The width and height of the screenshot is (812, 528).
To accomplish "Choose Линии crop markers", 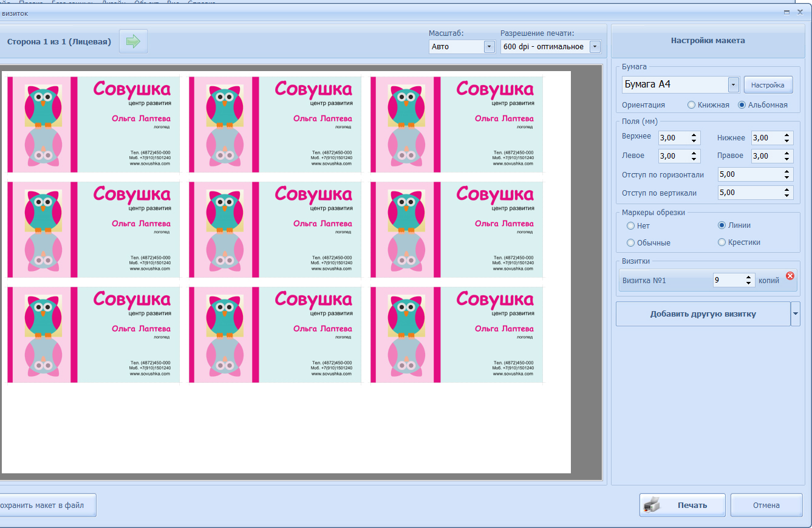I will [x=722, y=225].
